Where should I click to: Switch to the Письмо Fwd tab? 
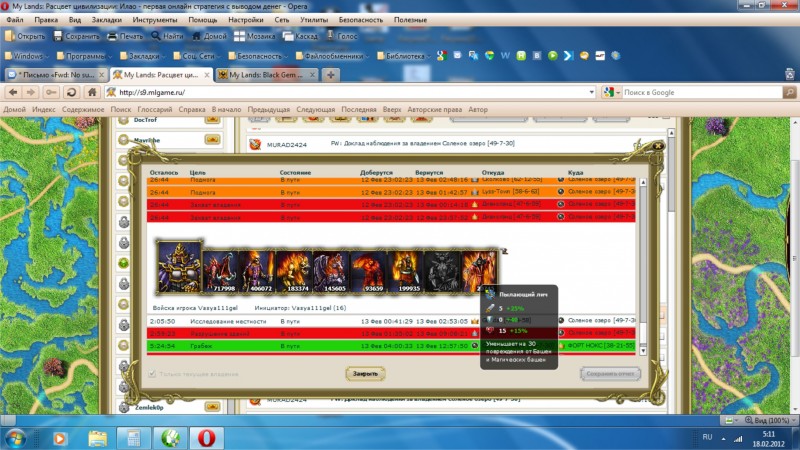[x=56, y=75]
